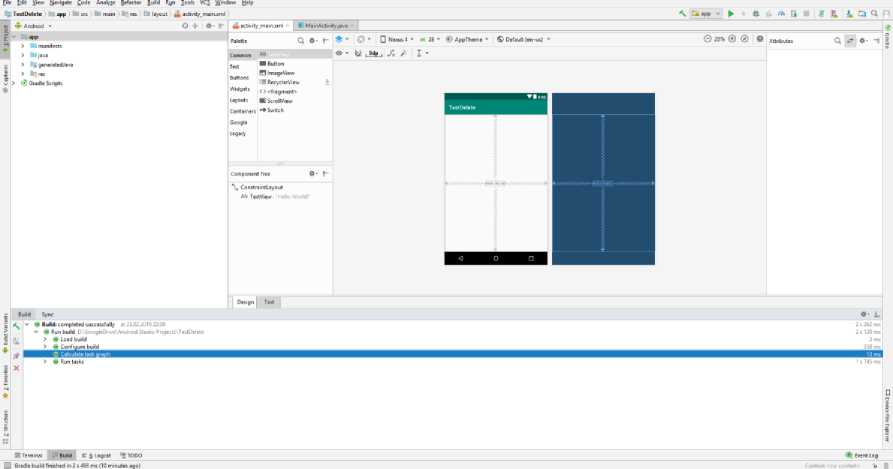Click the magnet autoconnect icon
Viewport: 893px width, 469px height.
click(358, 53)
